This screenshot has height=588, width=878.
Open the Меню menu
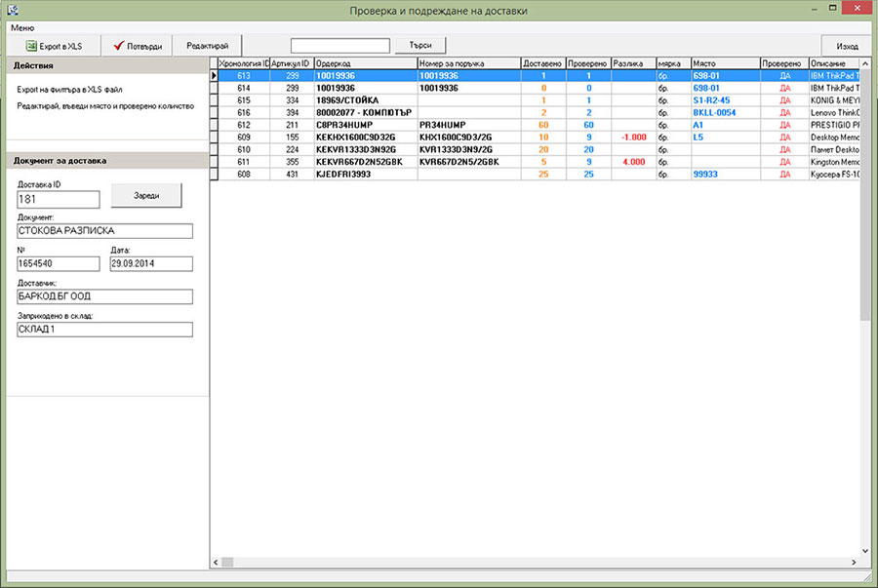(x=22, y=27)
